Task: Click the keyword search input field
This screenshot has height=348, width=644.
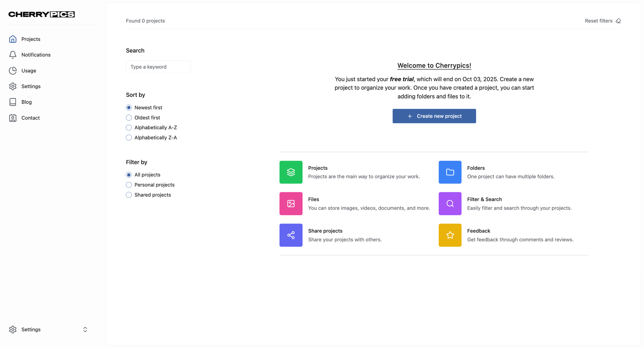Action: click(x=158, y=67)
